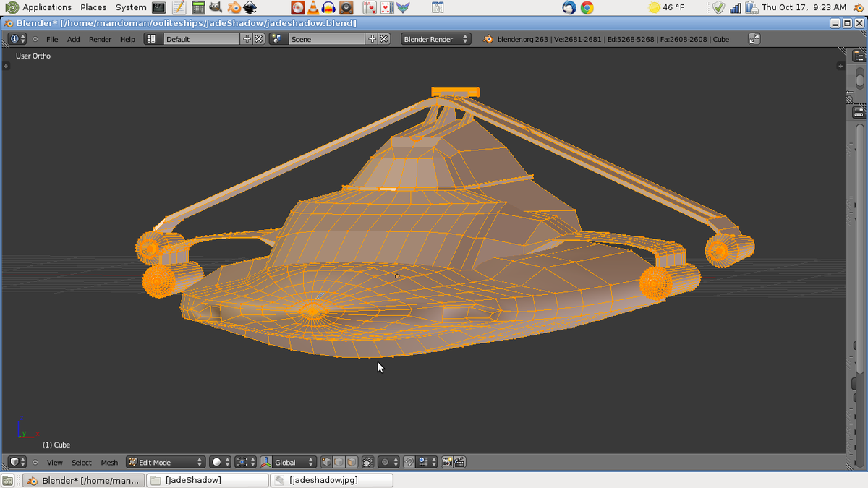
Task: Select vertex select mode icon
Action: coord(326,462)
